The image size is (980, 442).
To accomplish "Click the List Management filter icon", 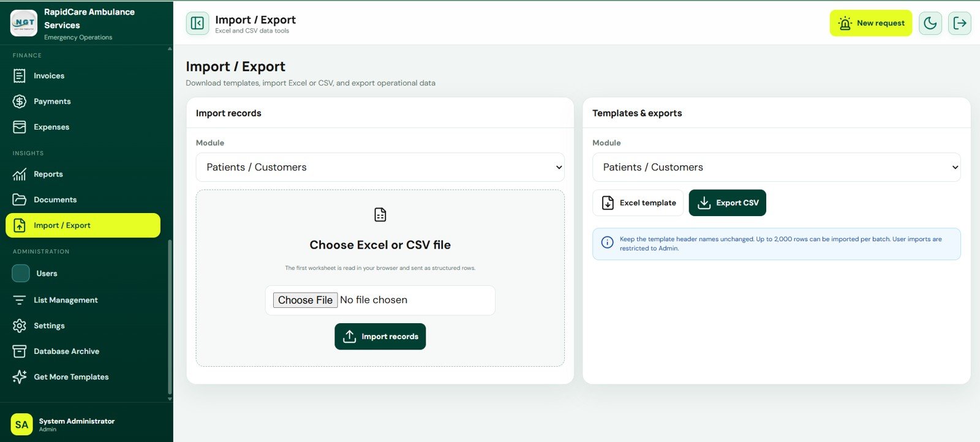I will 20,300.
